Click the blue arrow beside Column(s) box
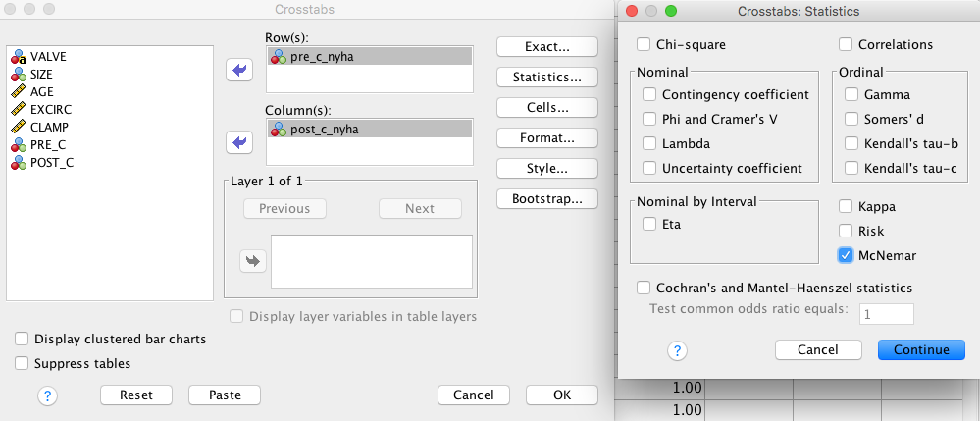Screen dimensions: 980x421 (x=239, y=142)
